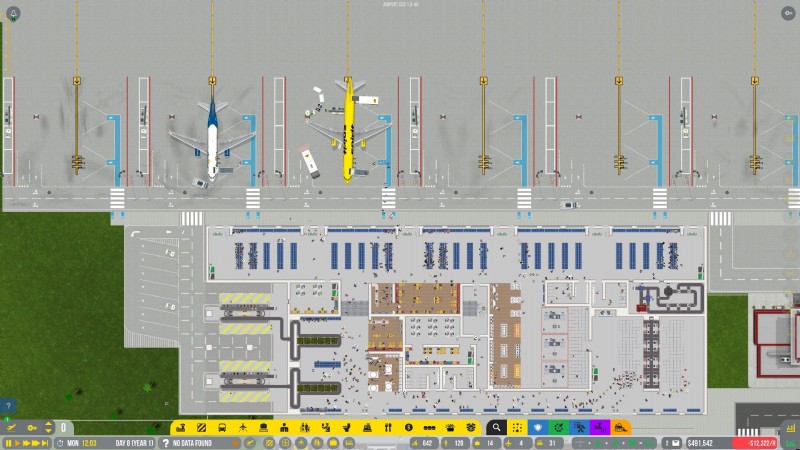The width and height of the screenshot is (800, 450).
Task: Open the orange shopping cart procurement panel
Action: point(620,427)
